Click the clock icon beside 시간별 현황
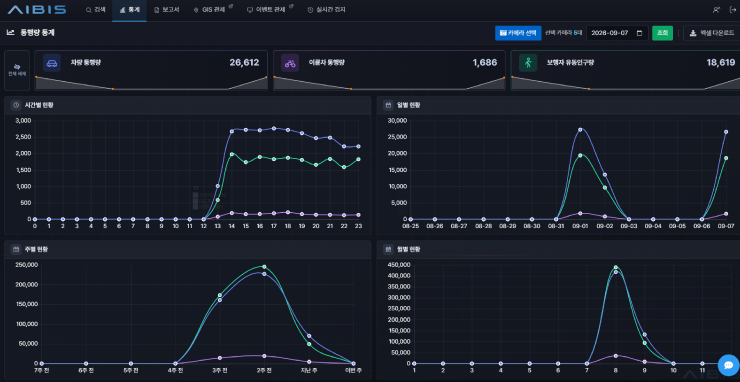This screenshot has height=382, width=740. click(16, 105)
